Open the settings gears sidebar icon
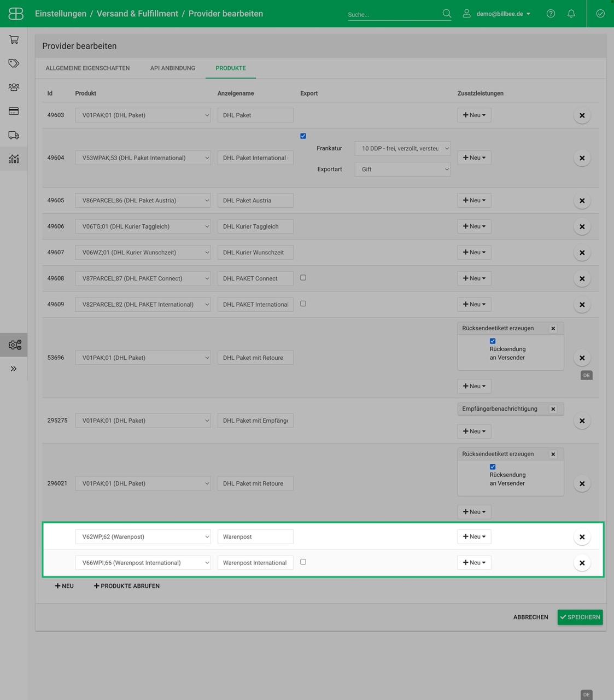Image resolution: width=614 pixels, height=700 pixels. (x=15, y=345)
